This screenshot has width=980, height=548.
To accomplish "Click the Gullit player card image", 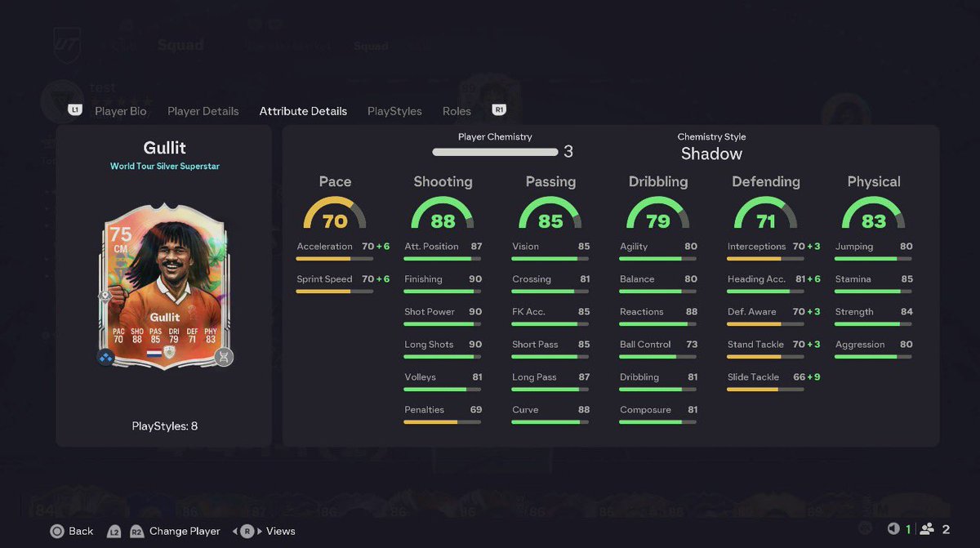I will click(164, 286).
